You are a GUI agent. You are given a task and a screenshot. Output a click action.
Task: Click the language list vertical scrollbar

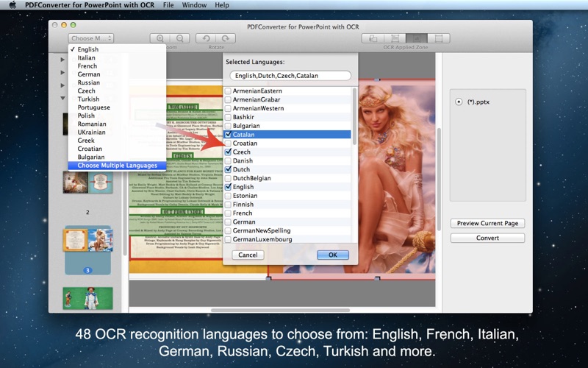click(354, 116)
